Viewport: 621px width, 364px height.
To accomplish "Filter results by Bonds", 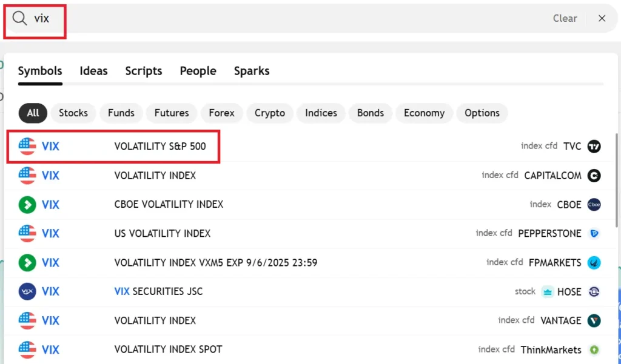I will click(x=371, y=113).
